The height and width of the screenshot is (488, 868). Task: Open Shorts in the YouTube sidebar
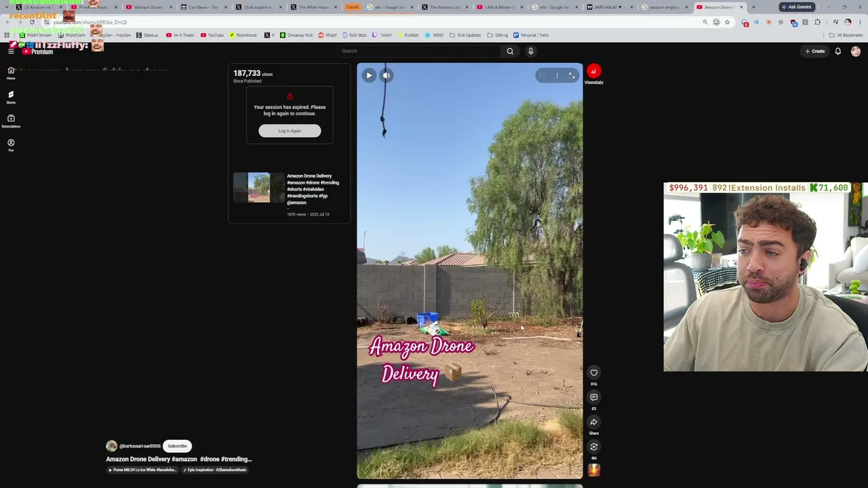[x=11, y=98]
